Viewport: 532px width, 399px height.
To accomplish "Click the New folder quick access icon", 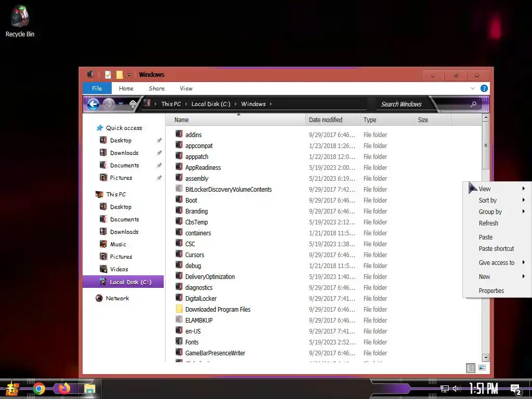I will tap(119, 75).
